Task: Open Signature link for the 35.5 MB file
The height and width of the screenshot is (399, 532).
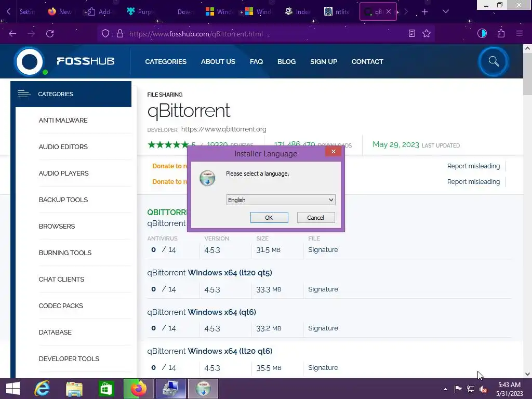Action: coord(323,367)
